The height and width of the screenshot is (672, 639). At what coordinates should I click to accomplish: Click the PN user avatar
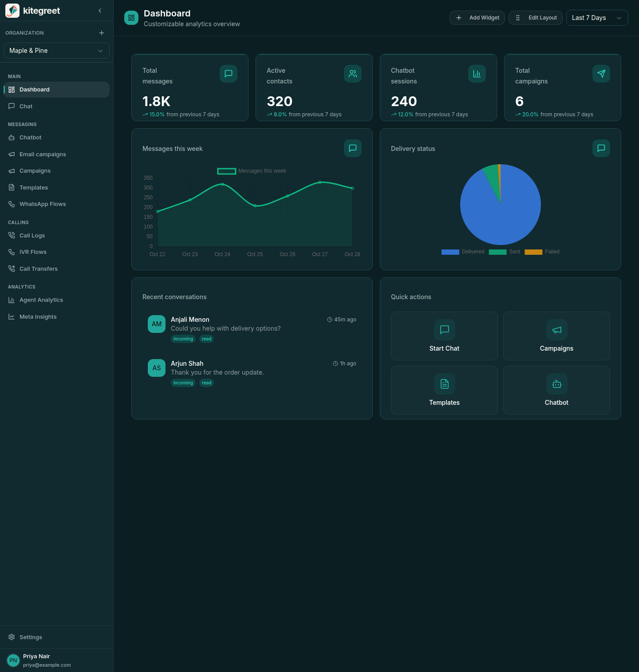click(x=13, y=660)
